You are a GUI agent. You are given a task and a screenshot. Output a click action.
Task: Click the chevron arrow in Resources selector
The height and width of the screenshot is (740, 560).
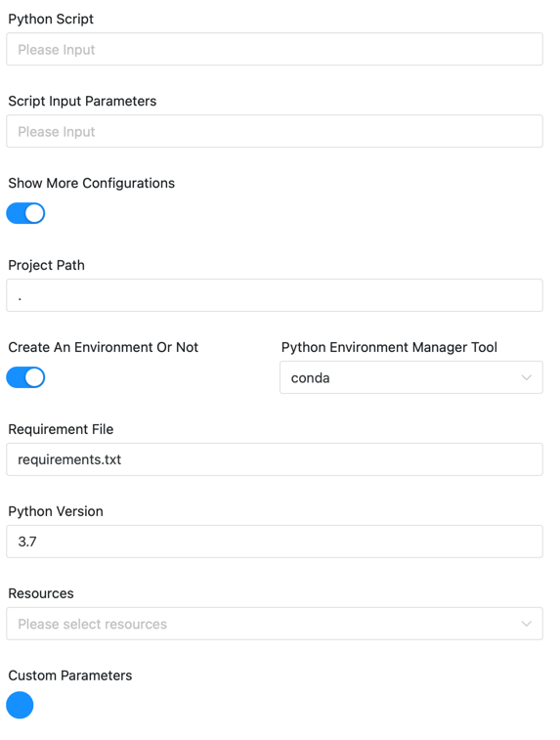526,624
